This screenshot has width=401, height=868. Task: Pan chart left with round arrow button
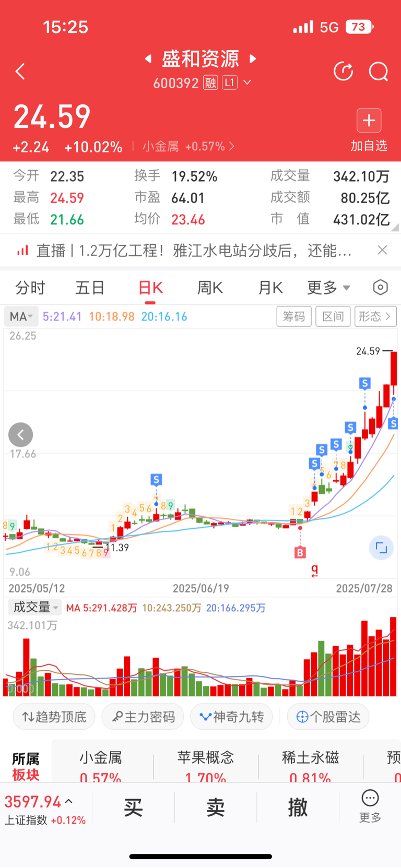[21, 435]
